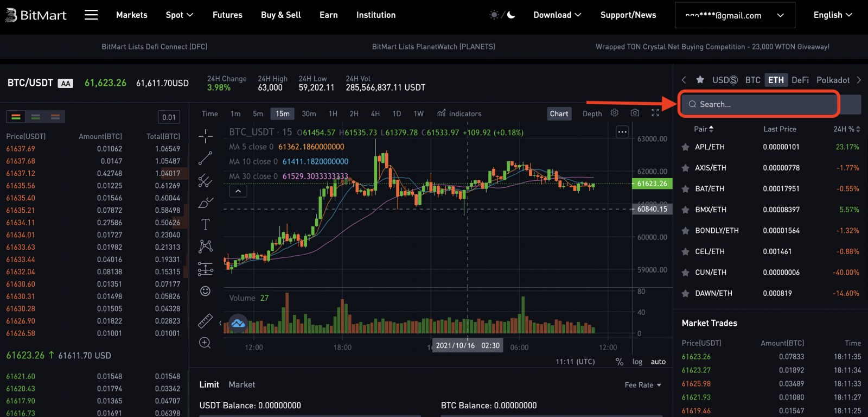Open the hamburger menu next to BitMart logo
The height and width of the screenshot is (417, 868).
[91, 15]
